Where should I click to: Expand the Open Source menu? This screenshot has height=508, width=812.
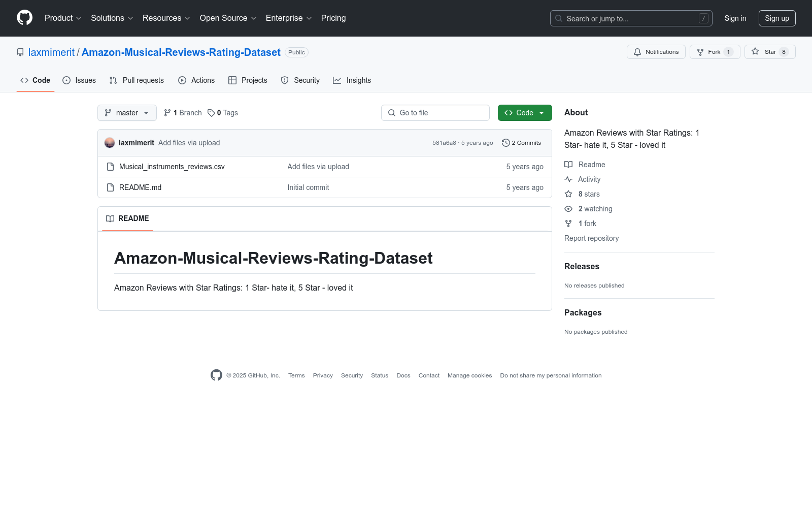pyautogui.click(x=228, y=18)
